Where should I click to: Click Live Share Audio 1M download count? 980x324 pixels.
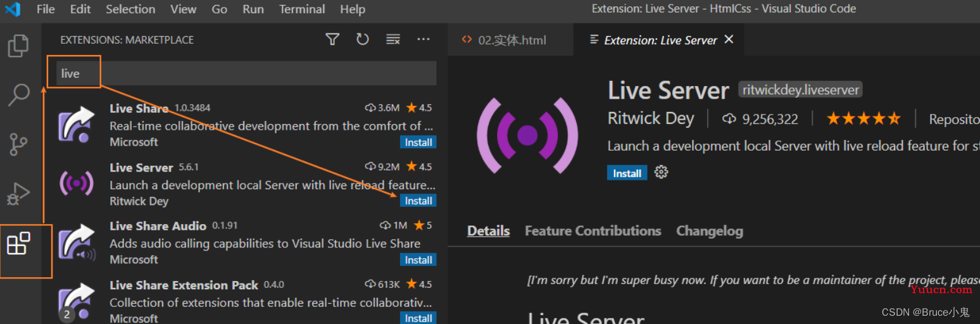pos(393,225)
